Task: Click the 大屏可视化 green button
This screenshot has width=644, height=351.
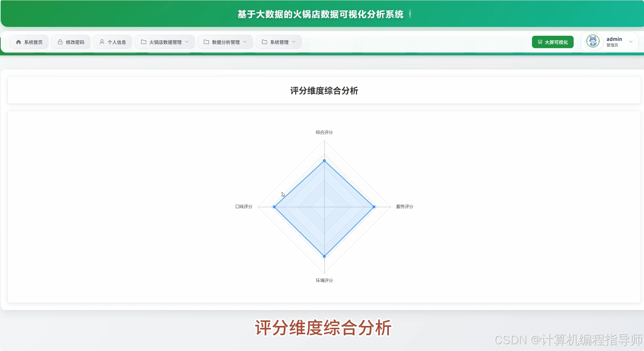Action: coord(553,42)
